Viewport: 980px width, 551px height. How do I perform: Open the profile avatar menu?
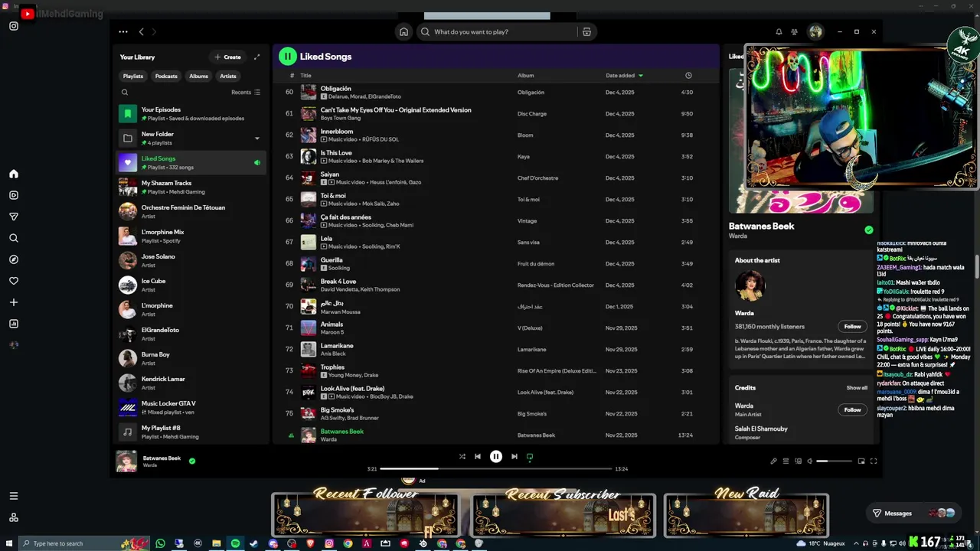click(x=815, y=31)
